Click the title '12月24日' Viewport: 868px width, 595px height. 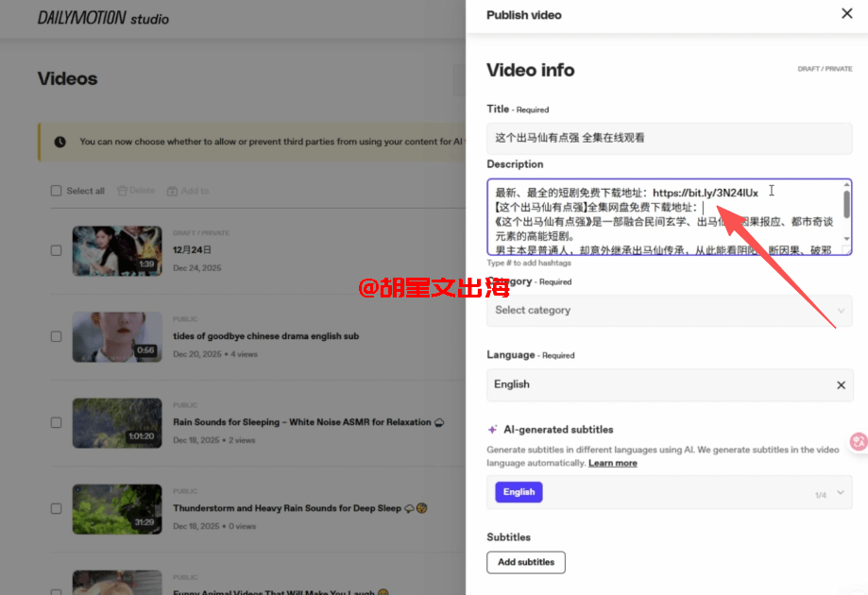[192, 250]
